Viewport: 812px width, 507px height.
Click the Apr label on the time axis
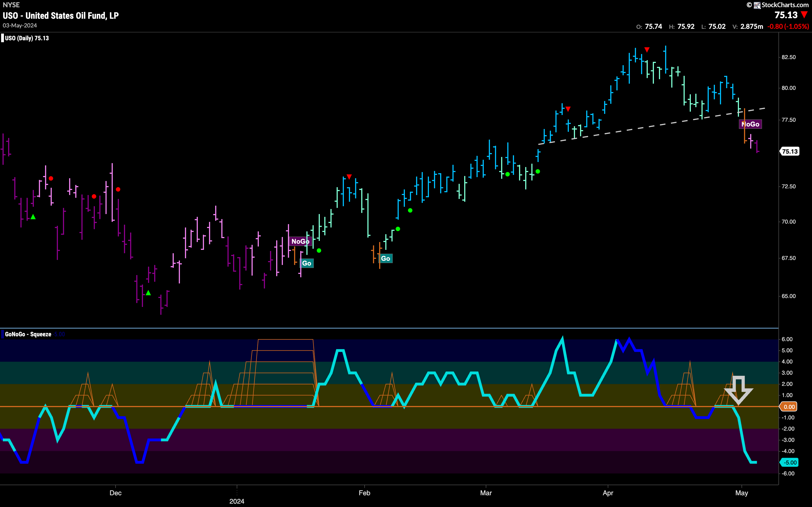(x=608, y=493)
